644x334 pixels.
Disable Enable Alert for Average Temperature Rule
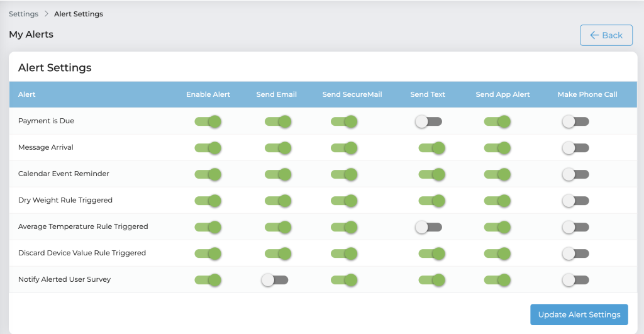pos(208,227)
